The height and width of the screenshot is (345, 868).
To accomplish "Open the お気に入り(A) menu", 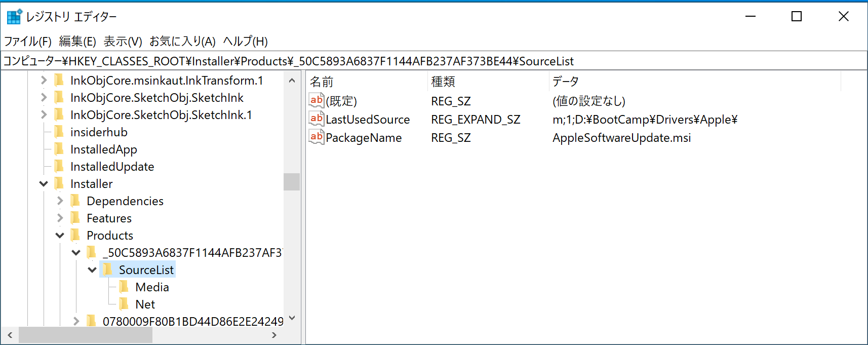I will (182, 42).
